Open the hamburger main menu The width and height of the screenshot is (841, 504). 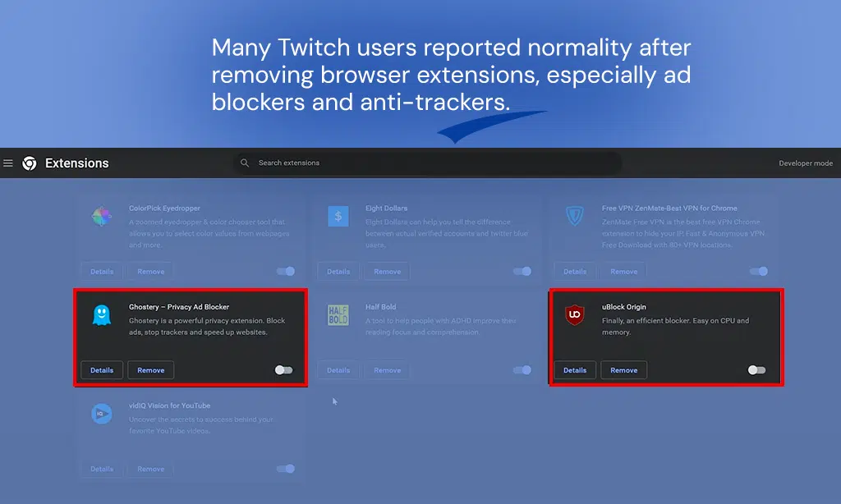(8, 163)
